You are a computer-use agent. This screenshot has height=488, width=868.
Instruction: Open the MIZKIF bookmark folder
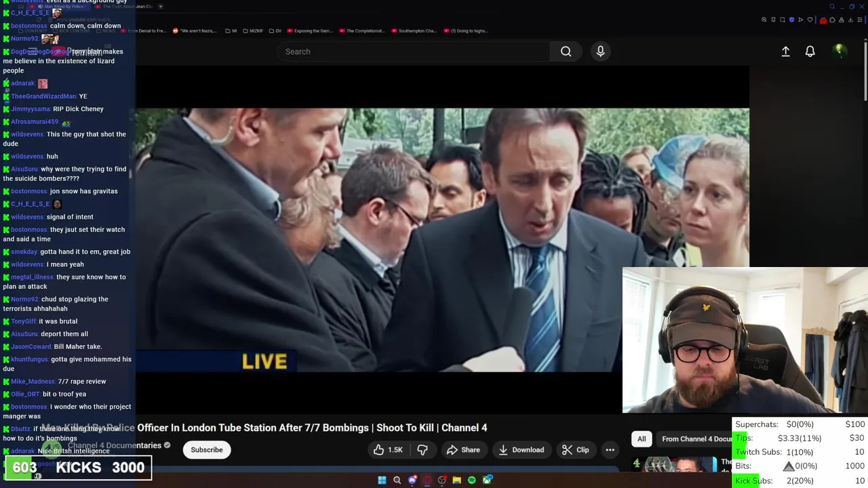[x=253, y=30]
